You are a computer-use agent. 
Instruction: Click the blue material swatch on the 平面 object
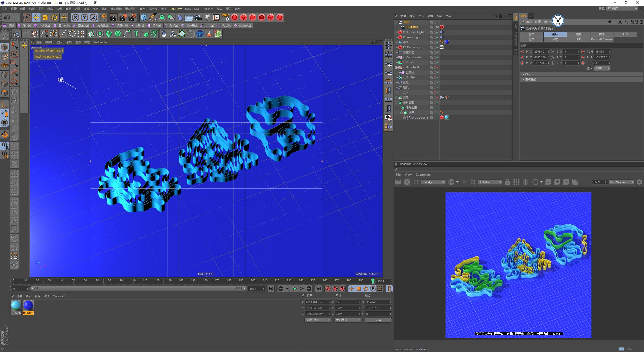(x=447, y=42)
